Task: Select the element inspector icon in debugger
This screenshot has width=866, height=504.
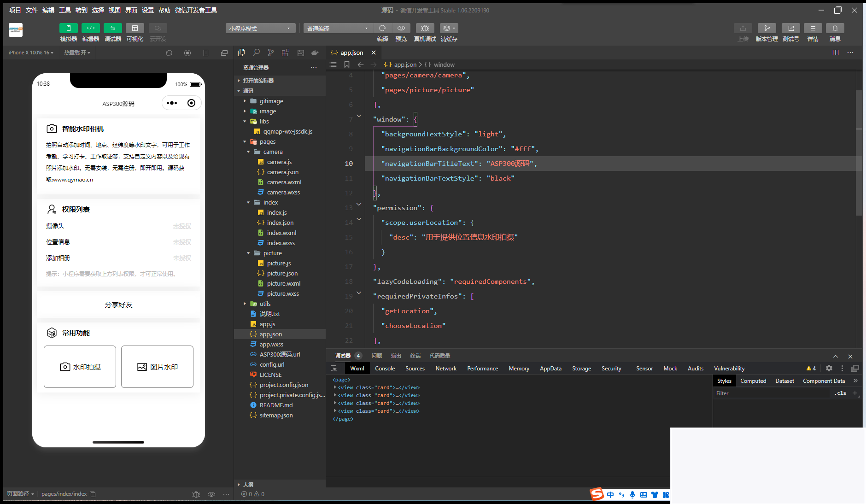Action: [x=334, y=369]
